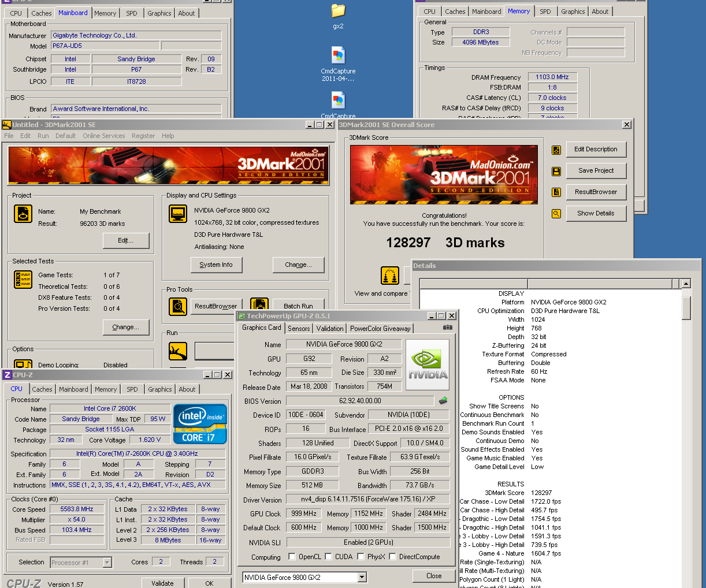
Task: Switch to Caches tab in the Mainboard CPU-Z window
Action: [x=42, y=13]
